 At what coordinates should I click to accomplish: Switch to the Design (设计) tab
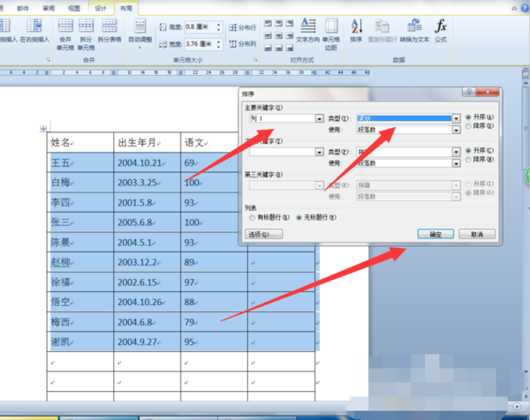click(x=101, y=8)
